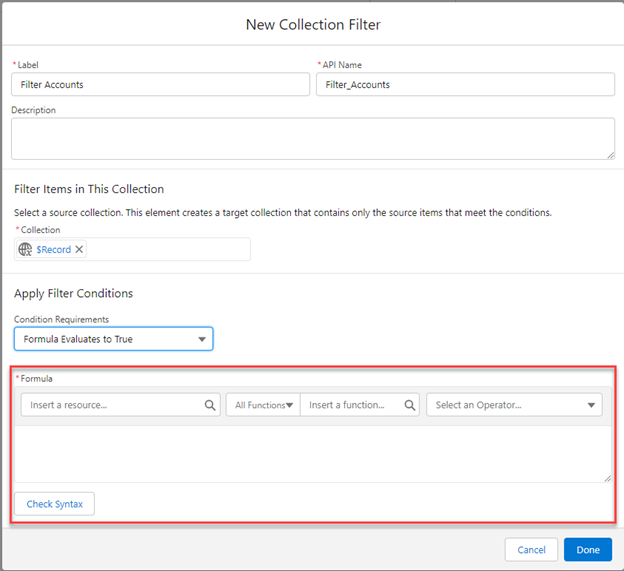Click the magnifier in Insert a function
The image size is (624, 571).
tap(410, 405)
